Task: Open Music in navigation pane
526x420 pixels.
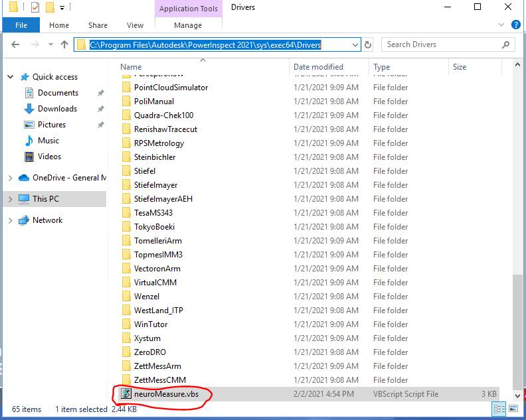Action: click(48, 141)
